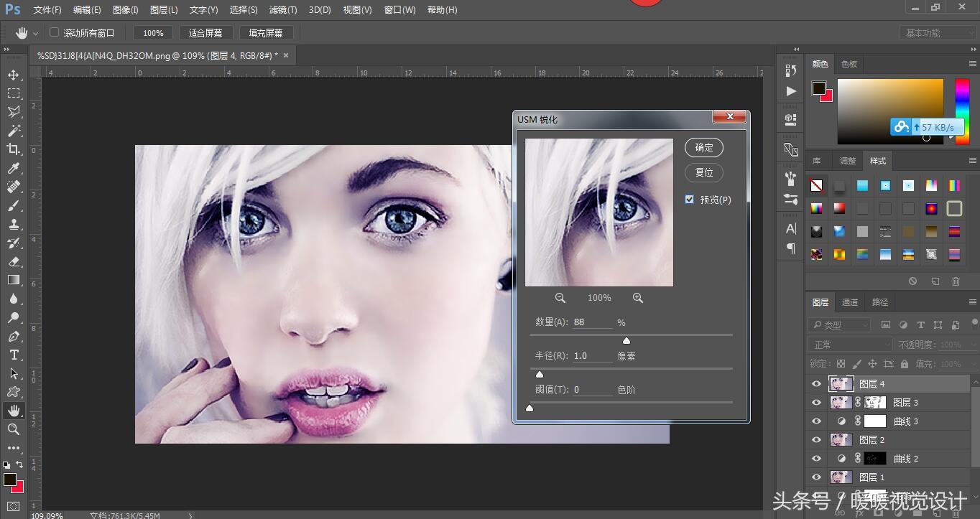Viewport: 980px width, 519px height.
Task: Select the Eraser tool
Action: [x=14, y=261]
